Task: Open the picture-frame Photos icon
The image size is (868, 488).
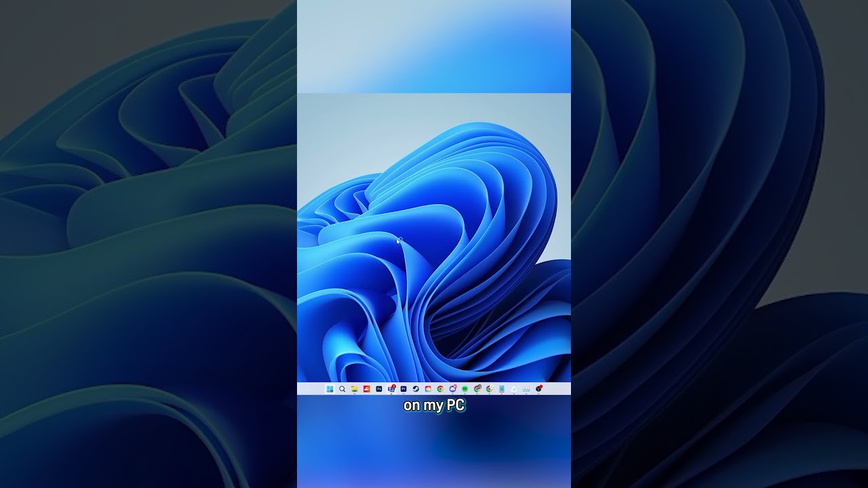Action: point(526,389)
